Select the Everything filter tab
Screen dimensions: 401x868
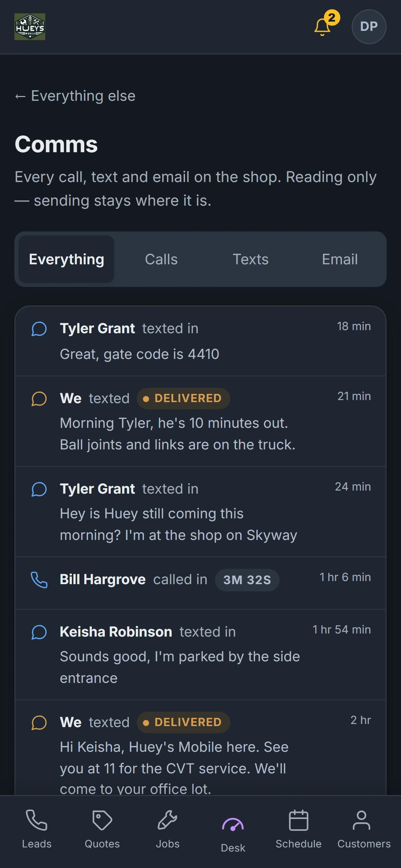click(66, 259)
